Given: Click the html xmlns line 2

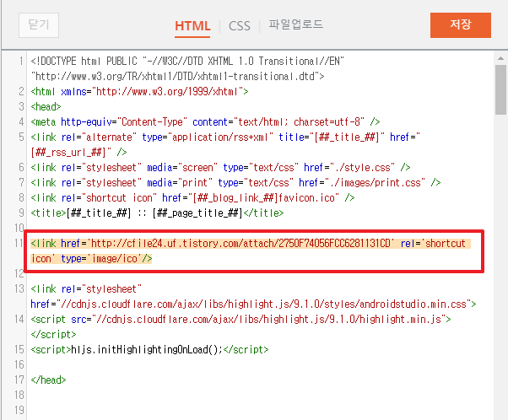Looking at the screenshot, I should tap(139, 92).
